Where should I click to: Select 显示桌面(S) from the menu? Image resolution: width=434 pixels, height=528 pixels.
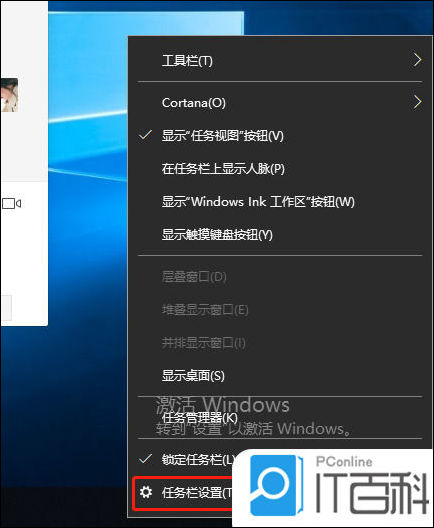[280, 375]
